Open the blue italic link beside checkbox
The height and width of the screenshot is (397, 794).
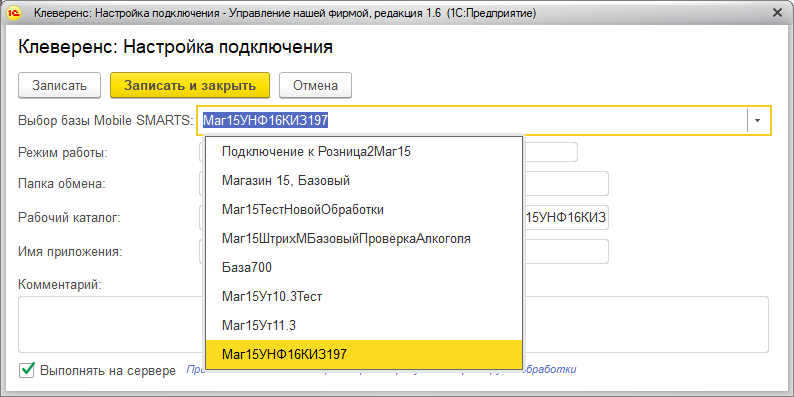point(551,370)
